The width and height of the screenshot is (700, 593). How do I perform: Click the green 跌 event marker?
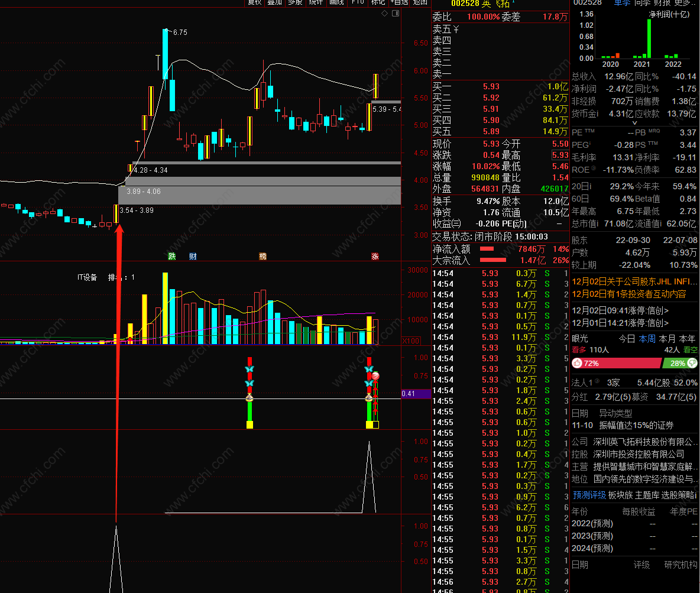172,257
